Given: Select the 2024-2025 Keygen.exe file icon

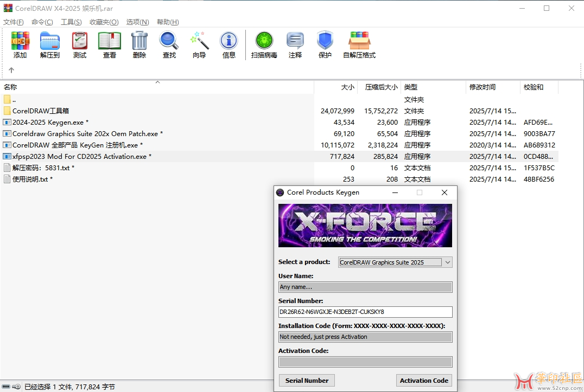Looking at the screenshot, I should pyautogui.click(x=7, y=122).
